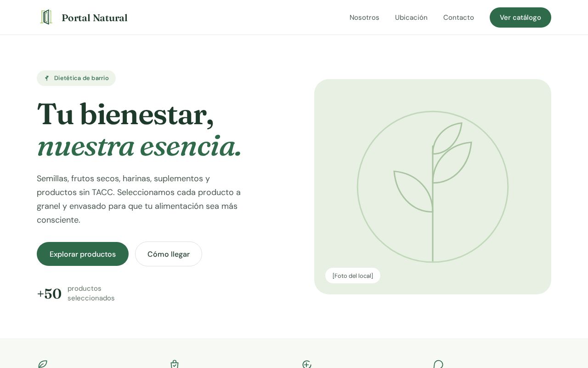Click the "Tu bienestar," heading
Image resolution: width=588 pixels, height=368 pixels.
(125, 115)
